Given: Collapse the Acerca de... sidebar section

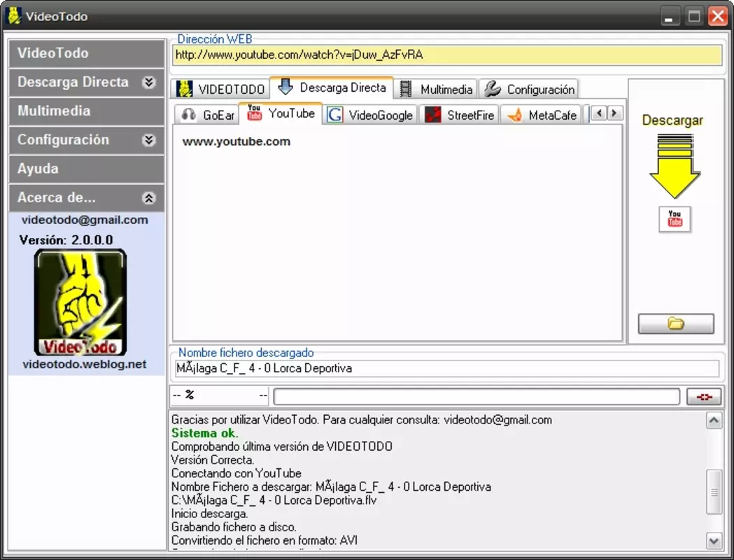Looking at the screenshot, I should [148, 198].
